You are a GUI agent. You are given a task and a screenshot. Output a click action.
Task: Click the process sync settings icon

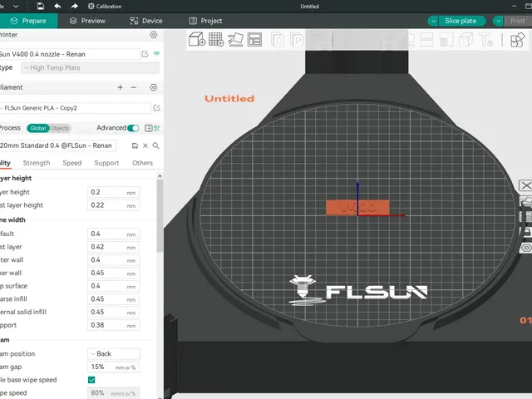pos(157,128)
